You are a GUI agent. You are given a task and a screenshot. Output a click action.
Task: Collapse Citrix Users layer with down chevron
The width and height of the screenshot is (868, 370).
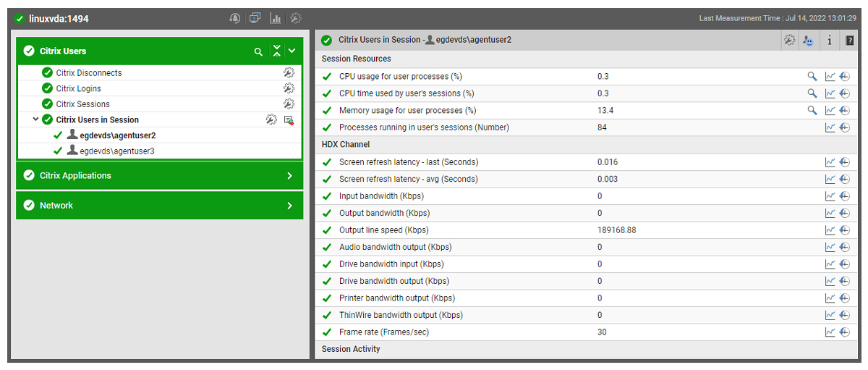coord(292,51)
